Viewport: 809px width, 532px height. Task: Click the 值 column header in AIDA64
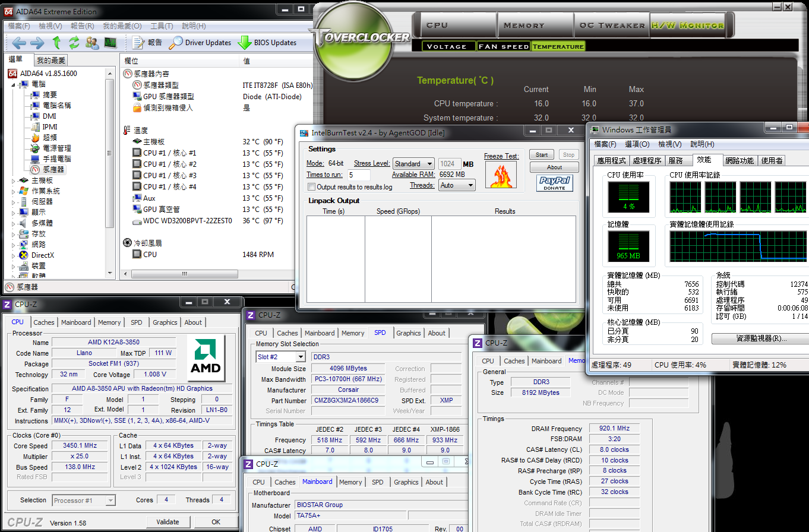pyautogui.click(x=276, y=61)
